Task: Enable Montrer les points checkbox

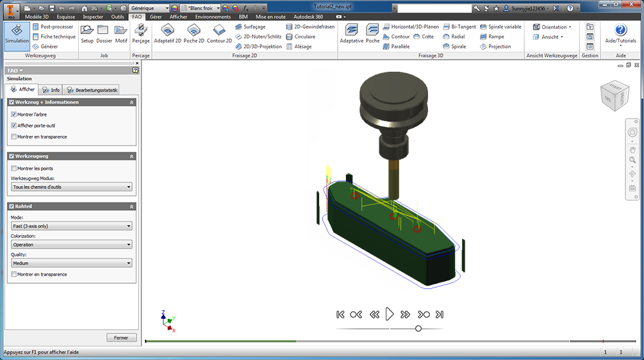Action: (14, 168)
